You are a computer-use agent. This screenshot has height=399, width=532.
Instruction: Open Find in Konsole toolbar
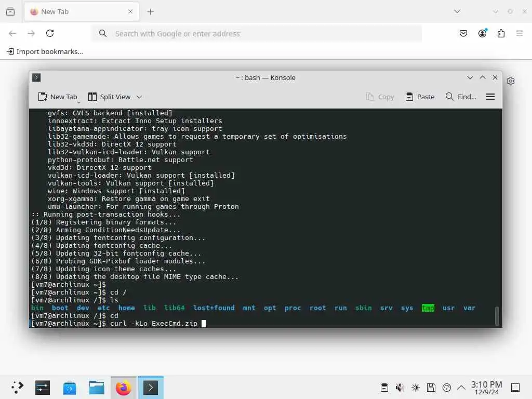click(x=461, y=97)
